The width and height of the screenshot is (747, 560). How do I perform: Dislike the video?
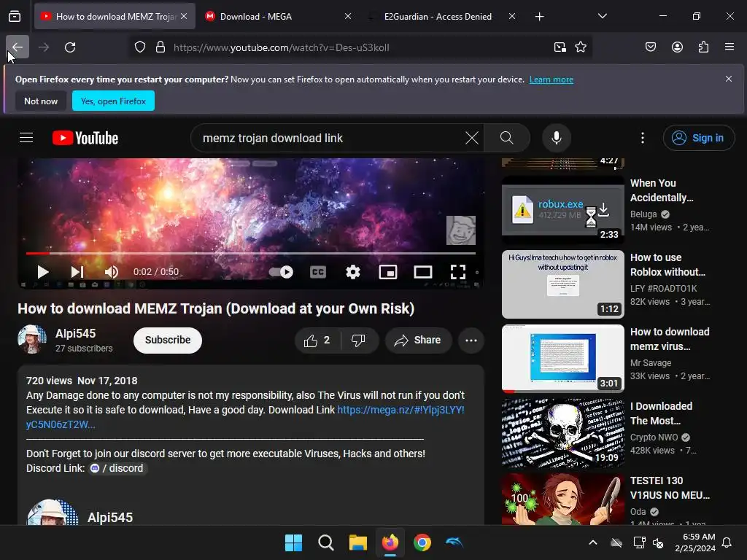(359, 340)
